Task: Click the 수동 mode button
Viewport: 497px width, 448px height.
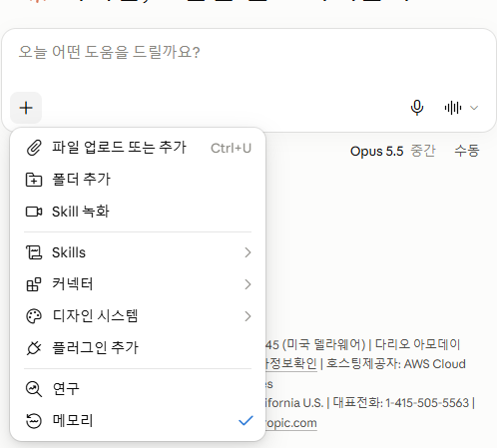Action: tap(467, 151)
